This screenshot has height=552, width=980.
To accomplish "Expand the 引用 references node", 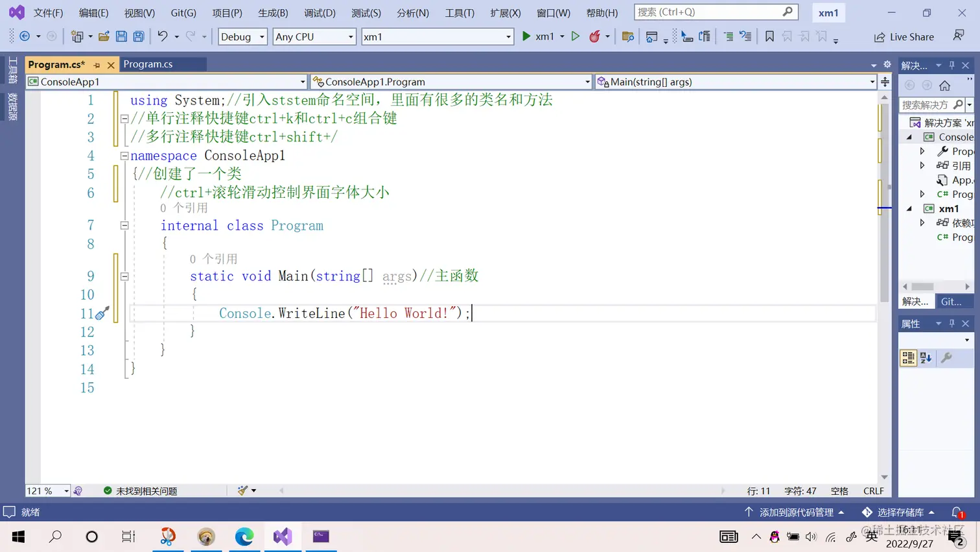I will (922, 165).
